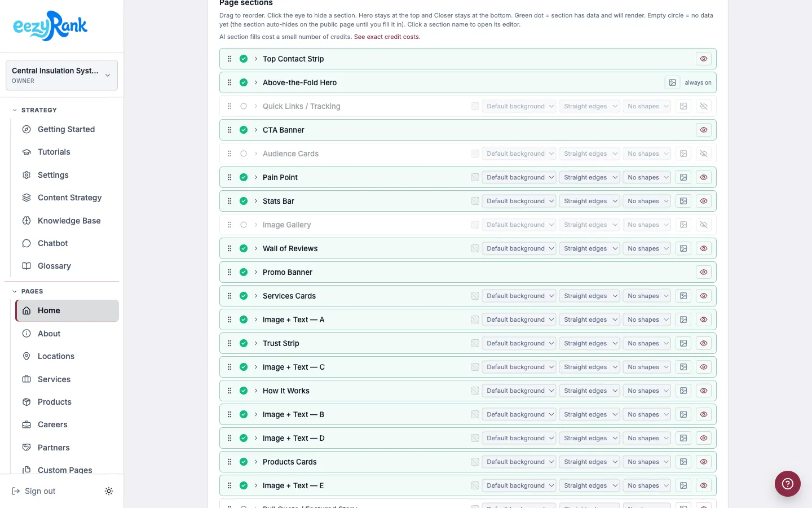
Task: Click the image icon in Stats Bar row
Action: pyautogui.click(x=683, y=201)
